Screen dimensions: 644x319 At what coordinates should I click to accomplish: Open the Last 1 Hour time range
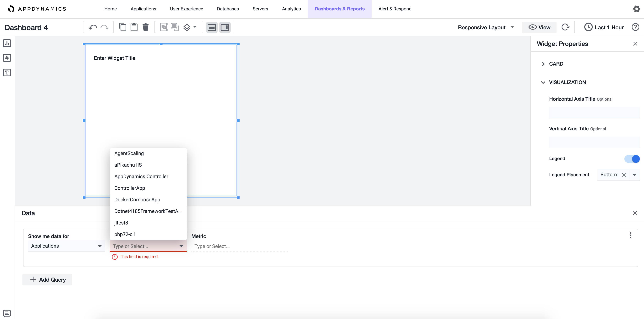click(604, 27)
